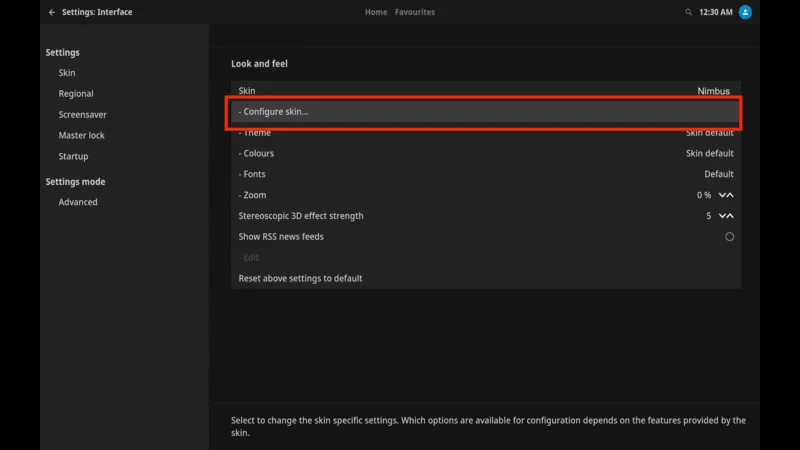Open Configure skin... option
800x450 pixels.
(x=486, y=112)
